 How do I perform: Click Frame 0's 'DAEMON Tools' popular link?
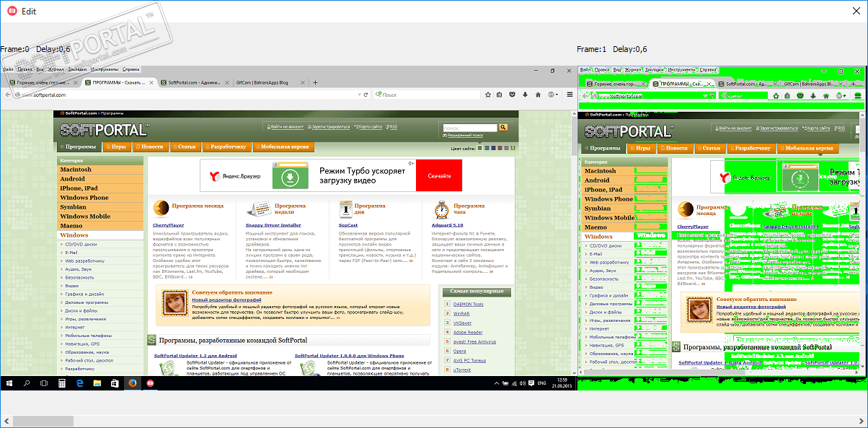pos(469,304)
